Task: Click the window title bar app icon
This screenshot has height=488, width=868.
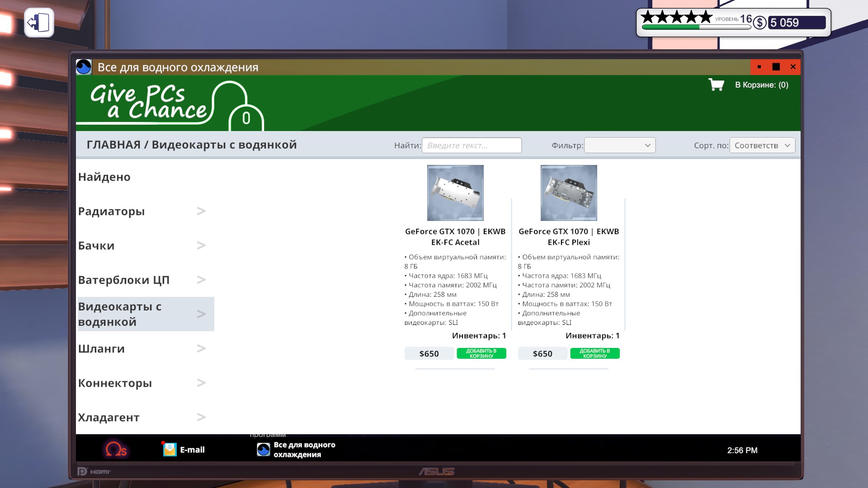Action: coord(84,67)
